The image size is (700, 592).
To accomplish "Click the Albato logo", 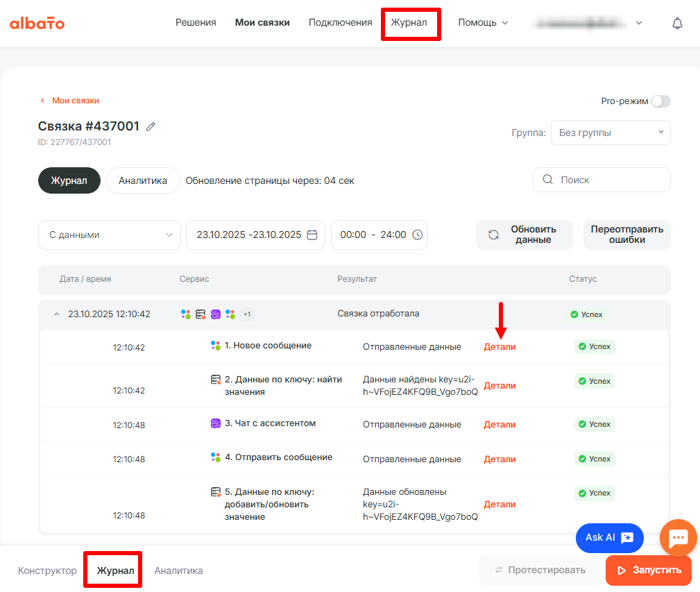I will coord(37,23).
